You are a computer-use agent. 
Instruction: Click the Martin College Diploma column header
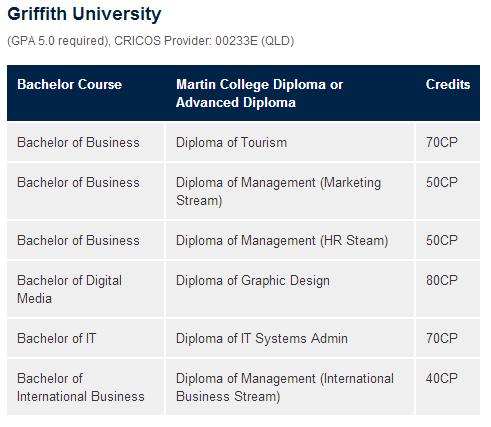point(259,93)
